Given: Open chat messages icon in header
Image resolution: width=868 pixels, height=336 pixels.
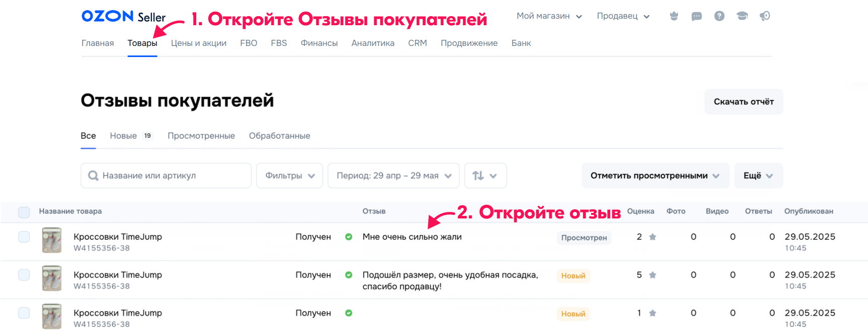Looking at the screenshot, I should pos(697,16).
